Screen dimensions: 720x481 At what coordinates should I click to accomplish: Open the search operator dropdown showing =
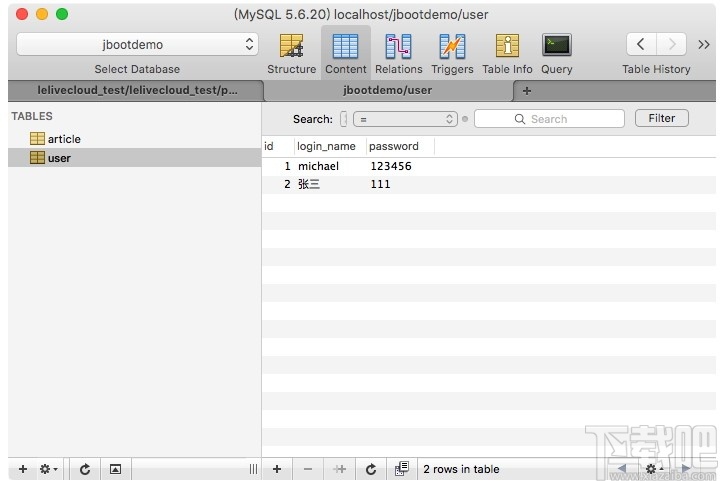[x=405, y=119]
